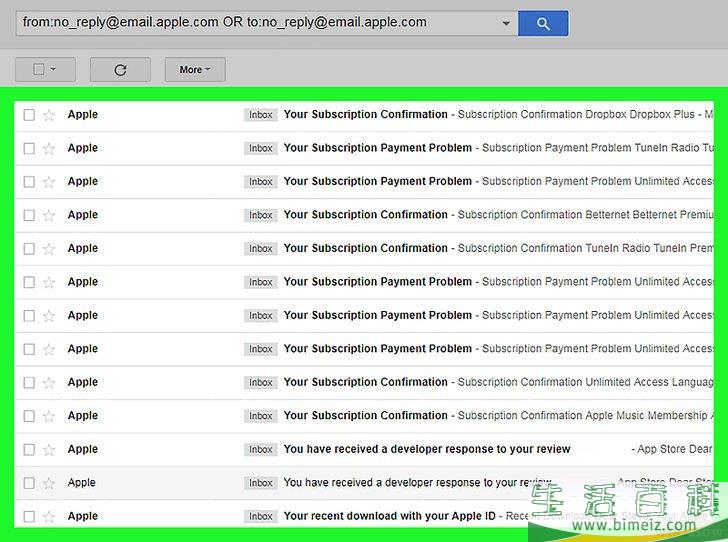Open the Apple Music Membership confirmation email

click(365, 415)
